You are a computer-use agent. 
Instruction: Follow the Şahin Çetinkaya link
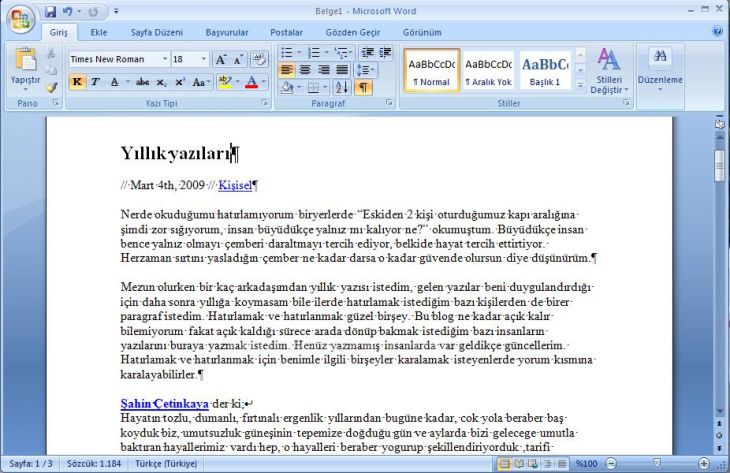(164, 404)
